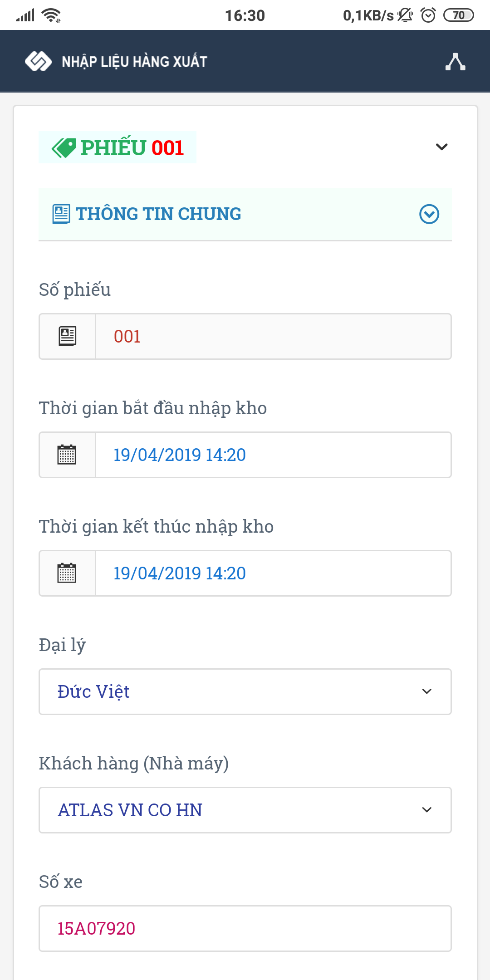Edit the start time 19/04/2019 14:20 field
490x980 pixels.
point(272,455)
